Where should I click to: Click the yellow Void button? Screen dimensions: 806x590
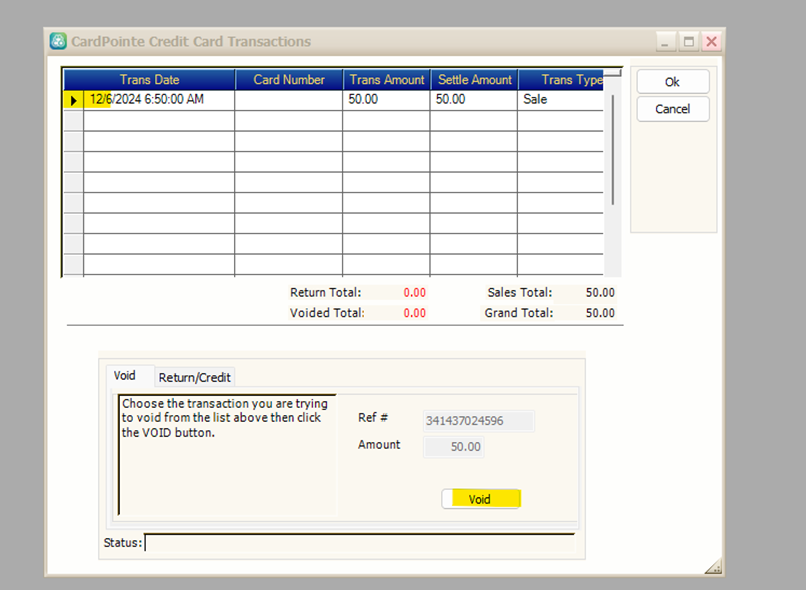point(481,499)
